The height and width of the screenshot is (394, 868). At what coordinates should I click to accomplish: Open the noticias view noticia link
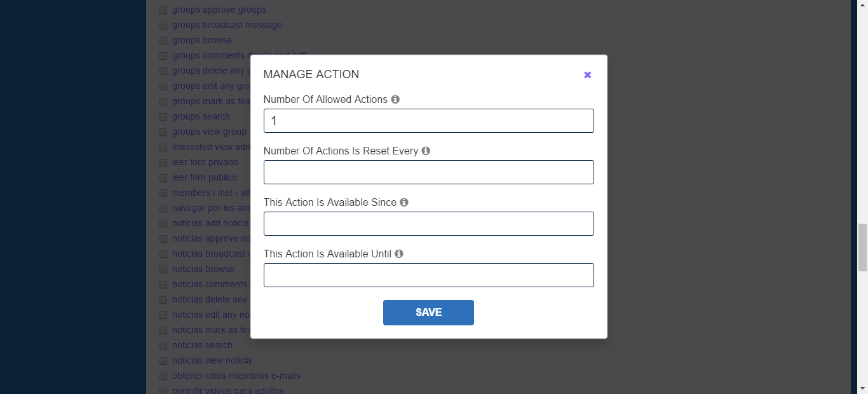pyautogui.click(x=212, y=360)
